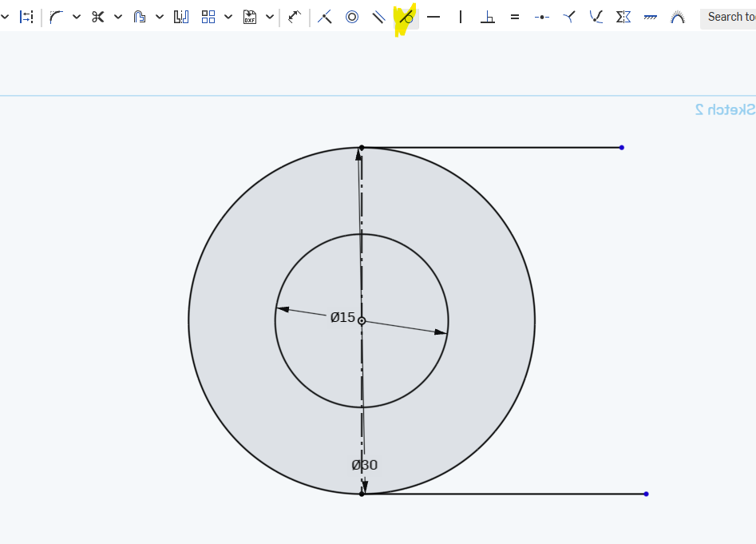
Task: Apply the Coincident constraint
Action: tap(324, 17)
